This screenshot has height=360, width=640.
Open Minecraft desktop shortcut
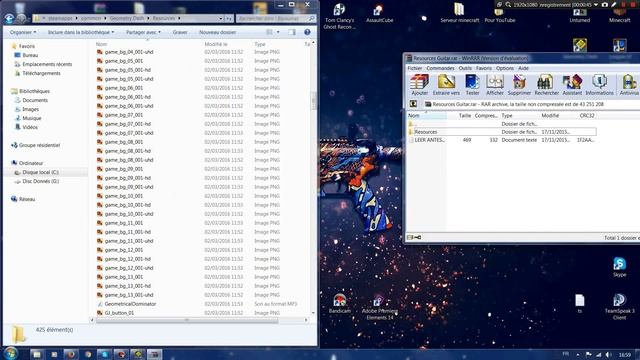[x=619, y=16]
